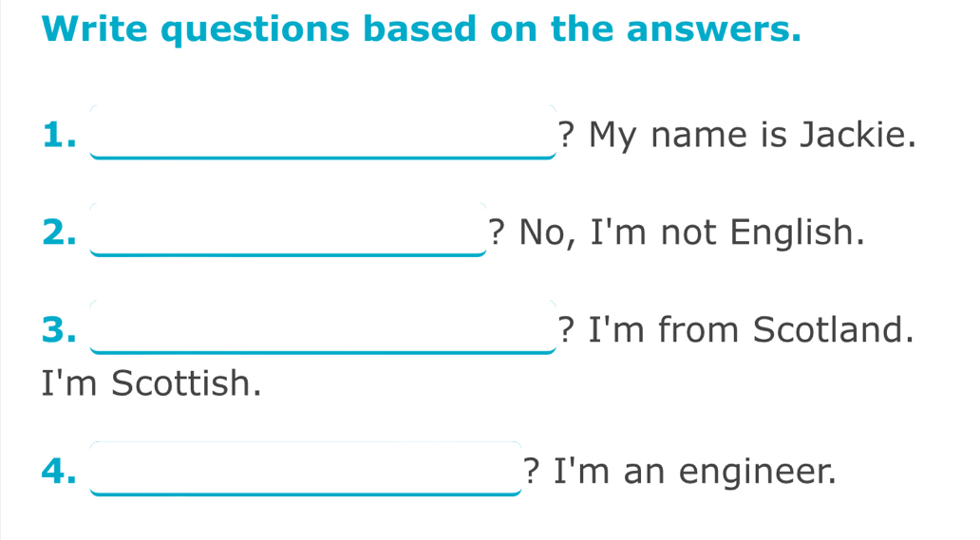
Task: Click the blue number label "3."
Action: [x=59, y=329]
